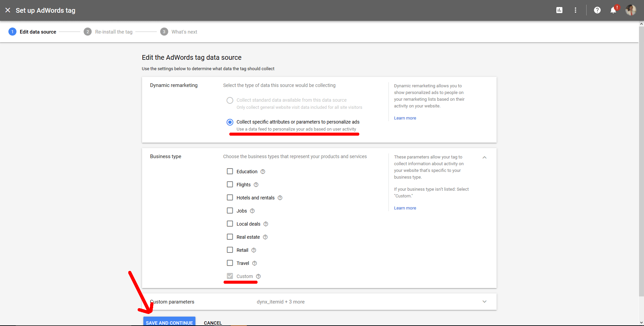Click 'Edit the AdWords tag data source' heading
Image resolution: width=644 pixels, height=326 pixels.
[192, 57]
